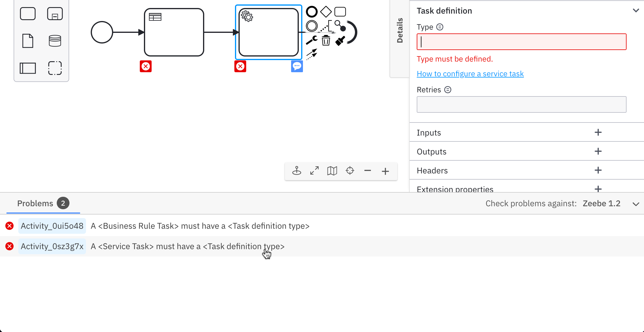Append an end event to the task
644x332 pixels.
[x=311, y=11]
